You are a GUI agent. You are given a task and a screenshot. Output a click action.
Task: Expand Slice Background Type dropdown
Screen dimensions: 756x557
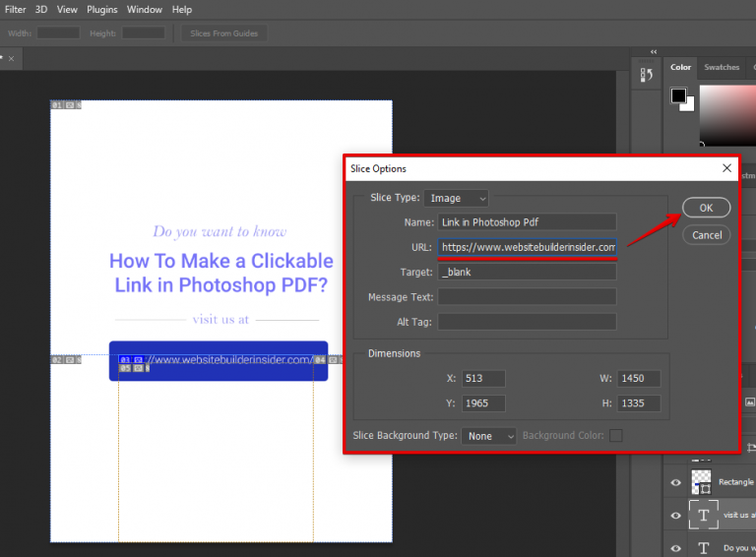[x=489, y=435]
